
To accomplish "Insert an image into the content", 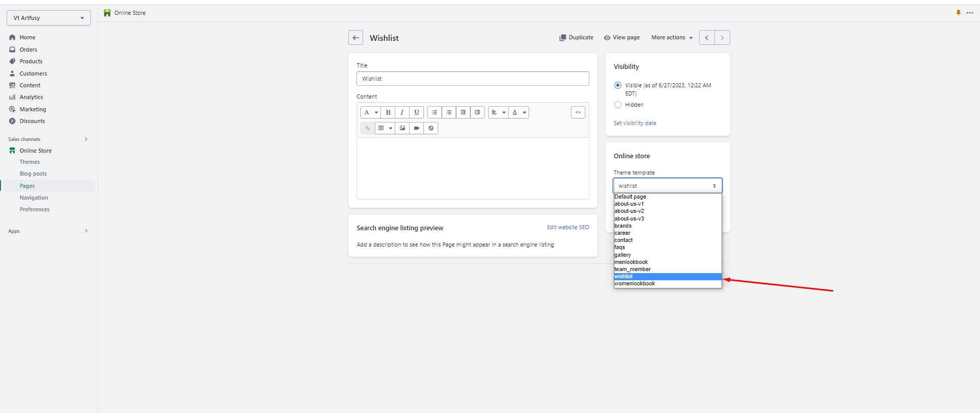I will [402, 128].
